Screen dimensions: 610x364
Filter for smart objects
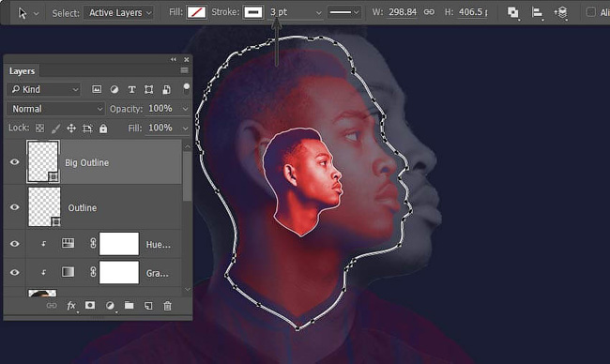pyautogui.click(x=166, y=90)
